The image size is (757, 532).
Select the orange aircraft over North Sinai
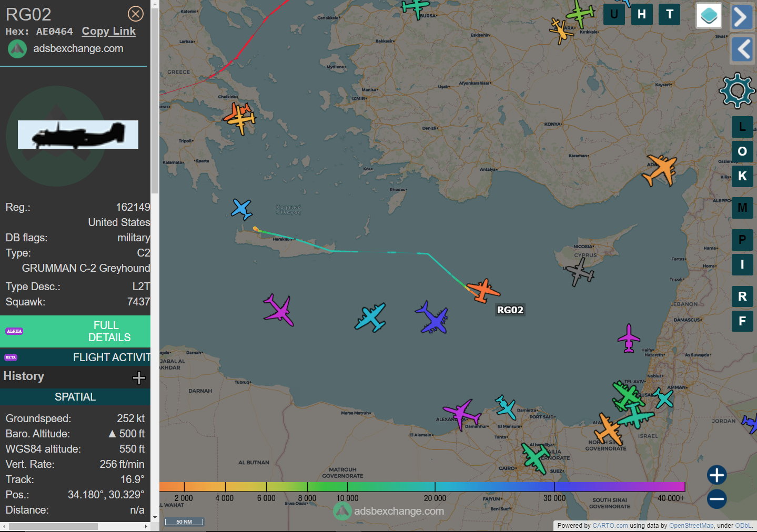click(x=608, y=430)
